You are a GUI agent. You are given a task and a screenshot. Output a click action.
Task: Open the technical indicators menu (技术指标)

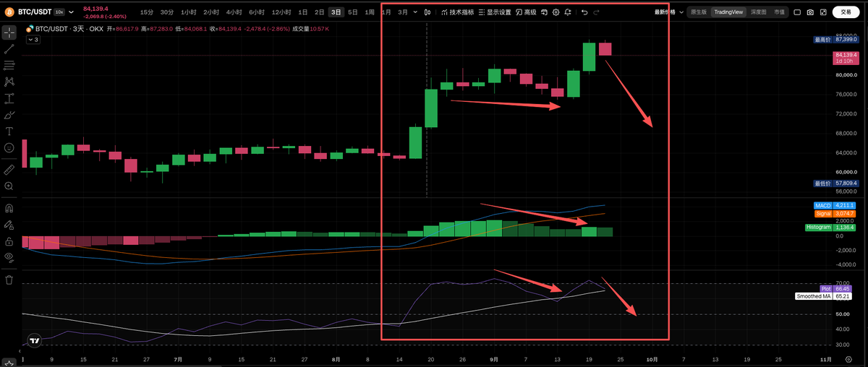(x=457, y=12)
